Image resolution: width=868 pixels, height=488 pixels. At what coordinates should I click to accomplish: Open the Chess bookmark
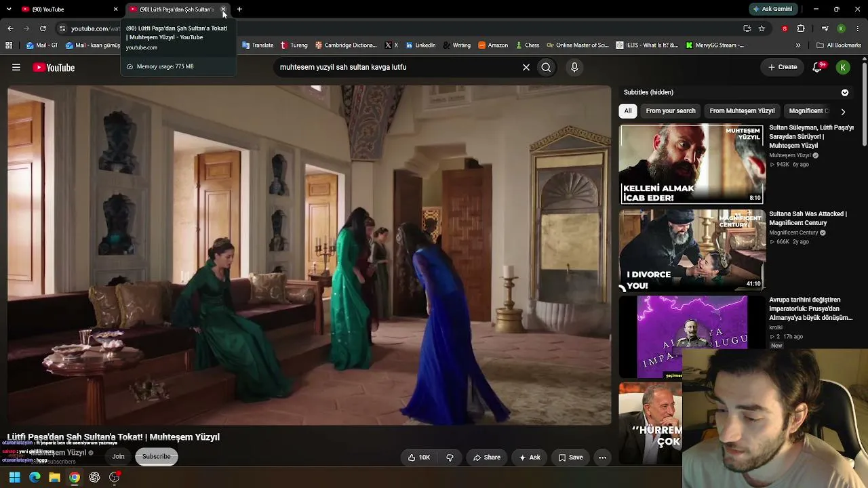(527, 45)
